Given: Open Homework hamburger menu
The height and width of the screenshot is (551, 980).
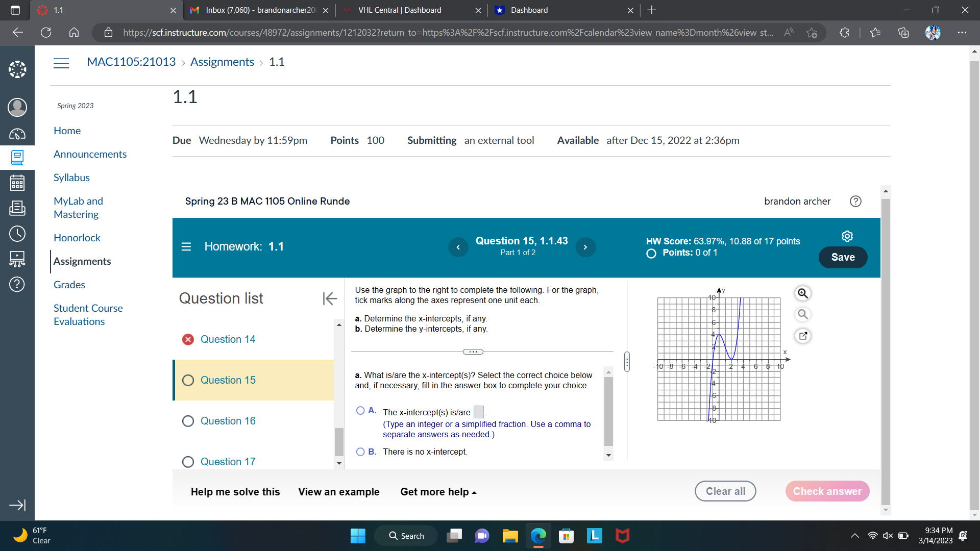Looking at the screenshot, I should click(186, 247).
